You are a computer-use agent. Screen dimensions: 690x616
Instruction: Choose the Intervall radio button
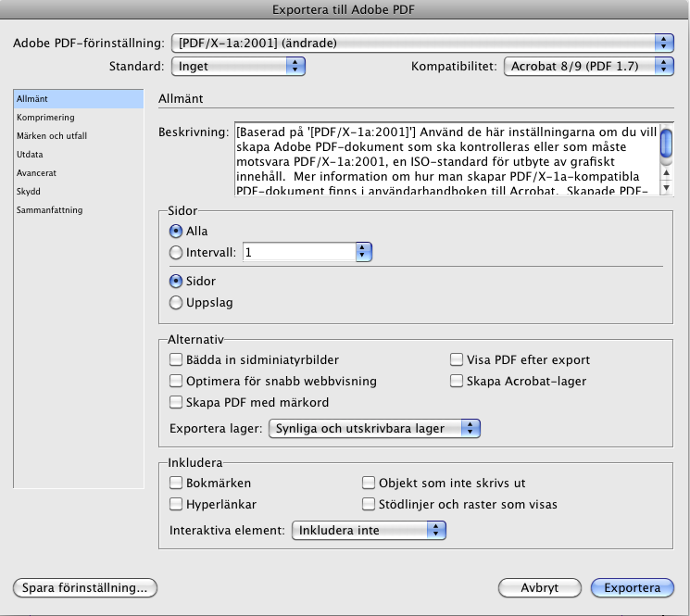coord(176,253)
